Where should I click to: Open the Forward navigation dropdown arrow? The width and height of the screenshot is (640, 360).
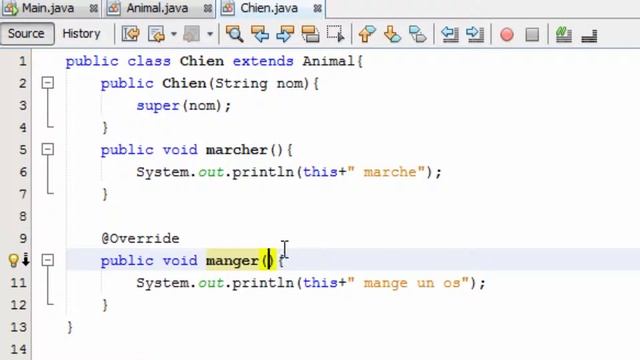click(210, 34)
